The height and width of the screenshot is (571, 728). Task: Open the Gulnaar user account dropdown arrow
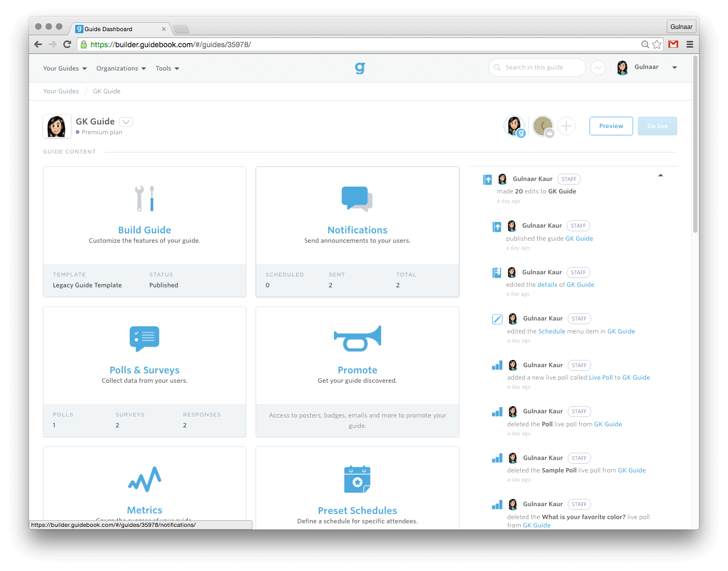coord(675,67)
